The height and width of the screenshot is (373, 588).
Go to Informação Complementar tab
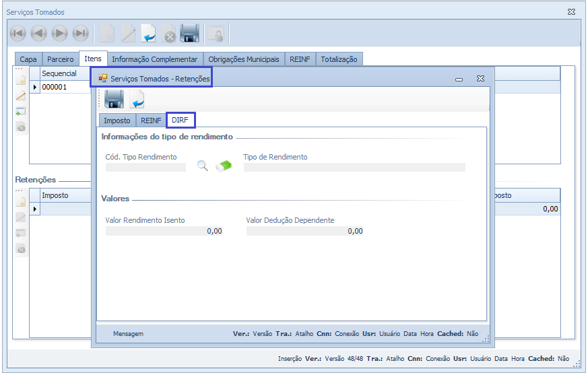click(155, 59)
